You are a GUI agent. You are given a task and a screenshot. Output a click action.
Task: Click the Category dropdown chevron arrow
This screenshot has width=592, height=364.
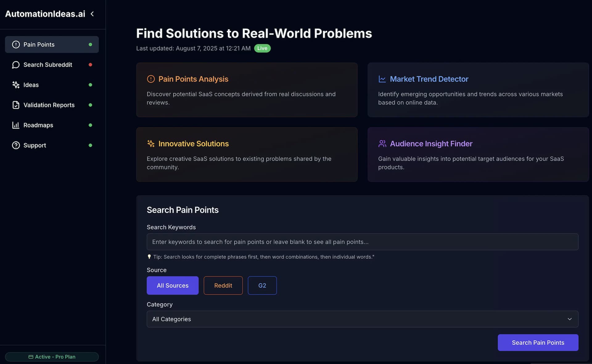[x=569, y=319]
